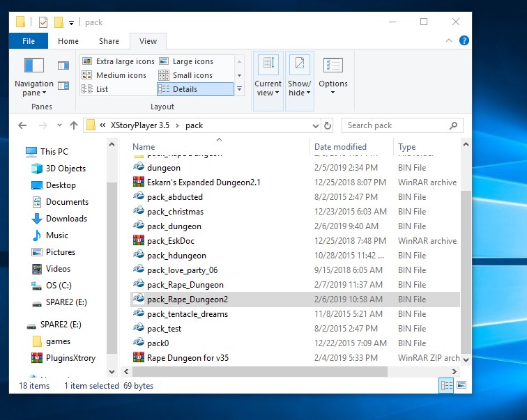
Task: Go back with the Back arrow
Action: (22, 125)
